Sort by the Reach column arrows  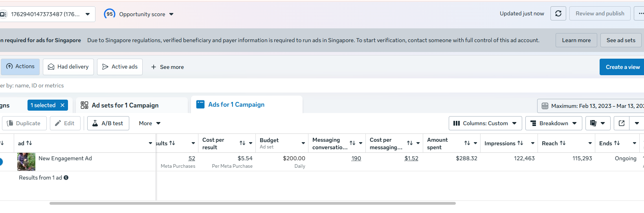click(563, 143)
